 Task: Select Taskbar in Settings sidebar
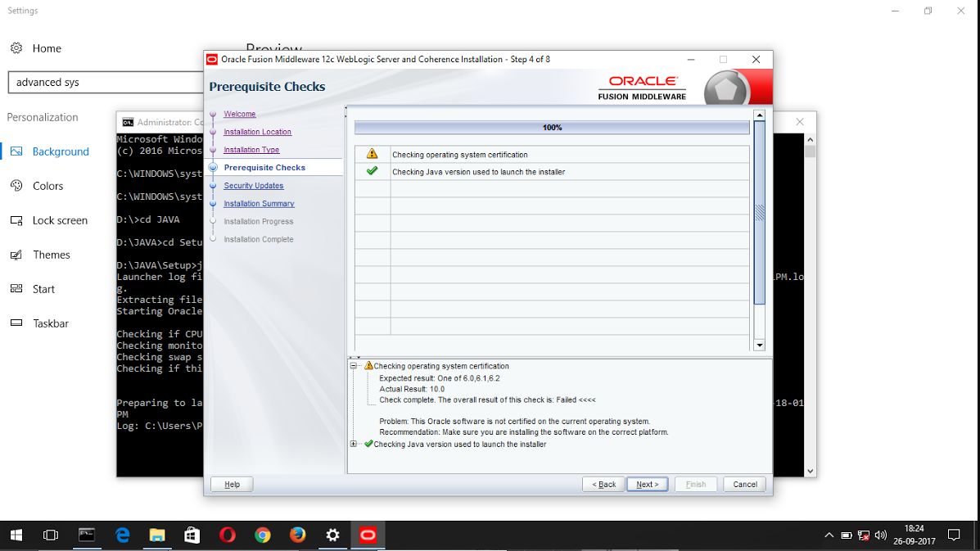coord(51,323)
